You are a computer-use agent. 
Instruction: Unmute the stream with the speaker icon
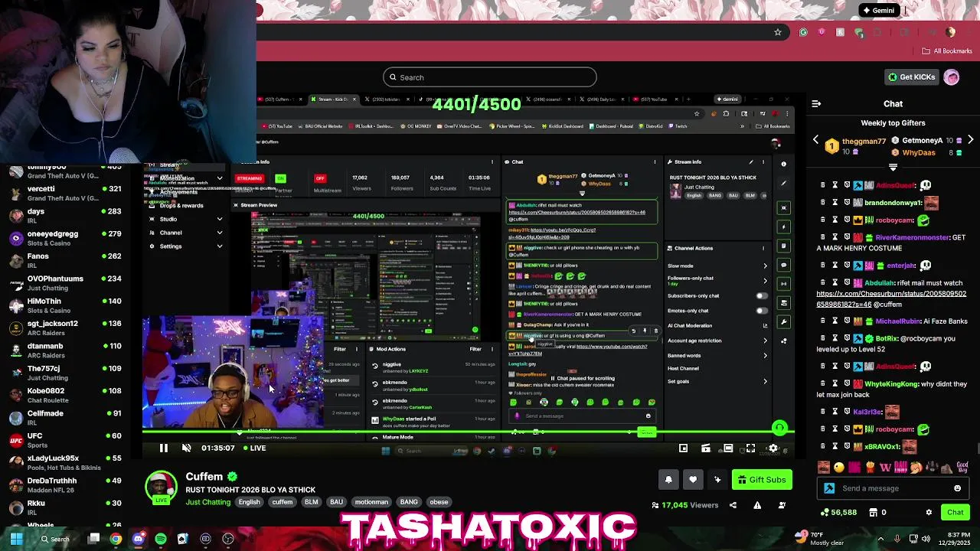coord(186,448)
